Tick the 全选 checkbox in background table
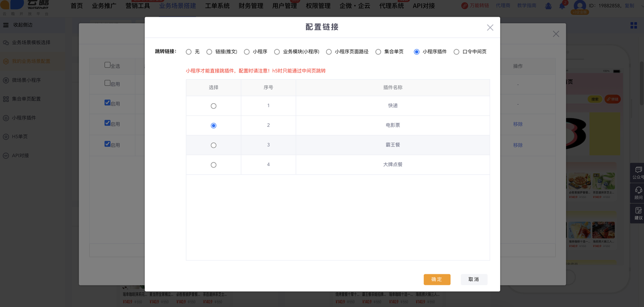Image resolution: width=644 pixels, height=307 pixels. [x=107, y=65]
